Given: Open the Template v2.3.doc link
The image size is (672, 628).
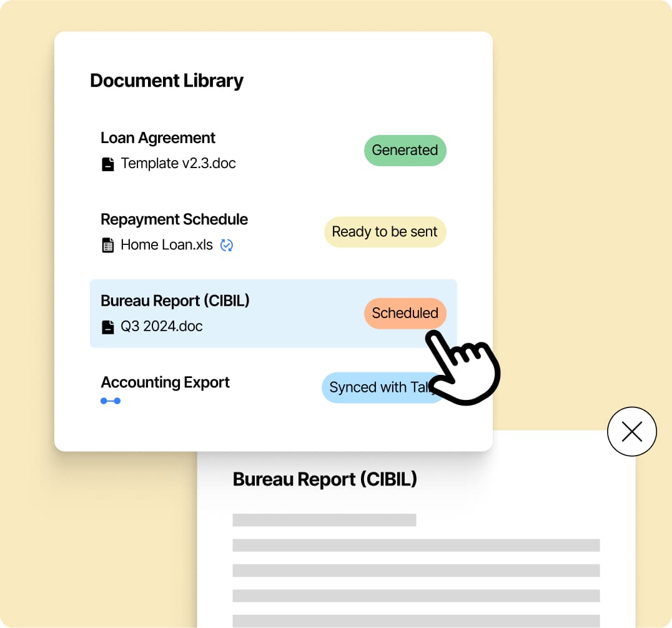Looking at the screenshot, I should 178,163.
